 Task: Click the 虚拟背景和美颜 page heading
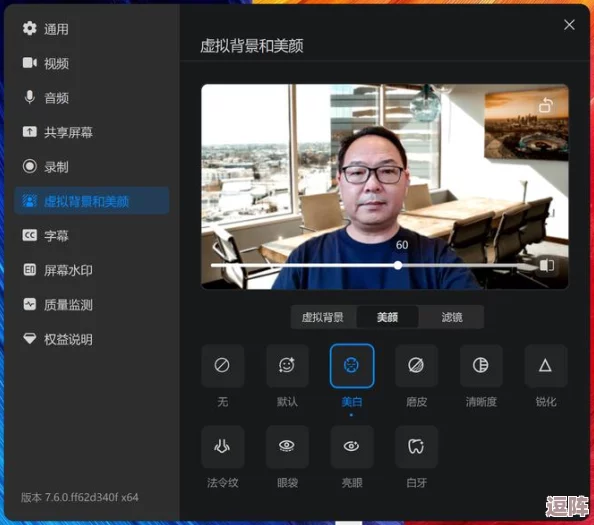click(252, 46)
